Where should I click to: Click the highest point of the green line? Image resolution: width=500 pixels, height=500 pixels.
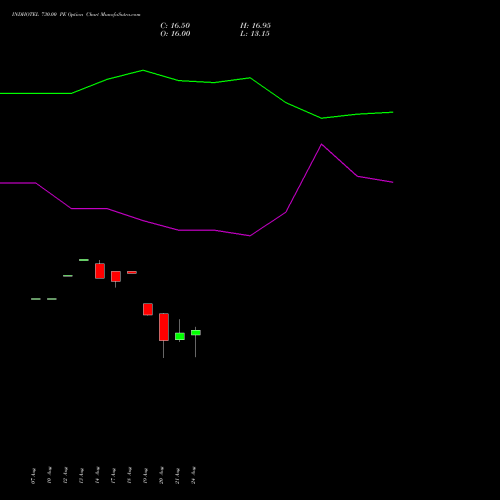[143, 70]
